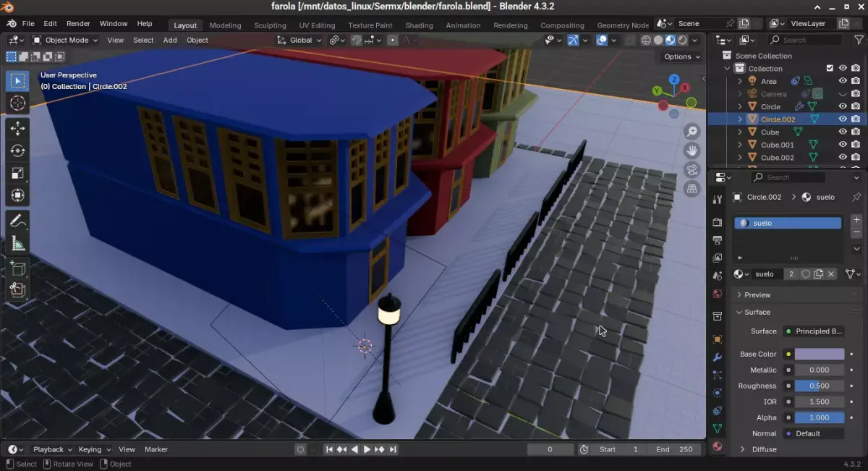
Task: Jump to the last frame
Action: (x=393, y=449)
